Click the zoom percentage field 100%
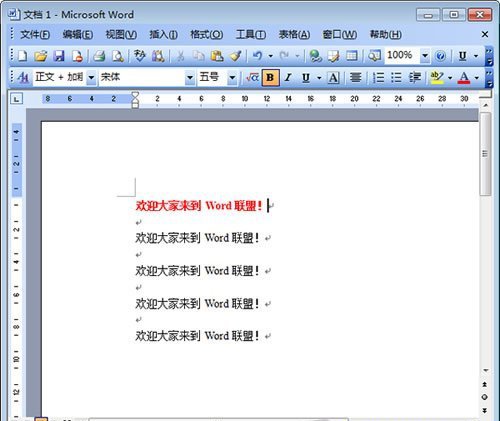This screenshot has height=421, width=500. coord(402,55)
